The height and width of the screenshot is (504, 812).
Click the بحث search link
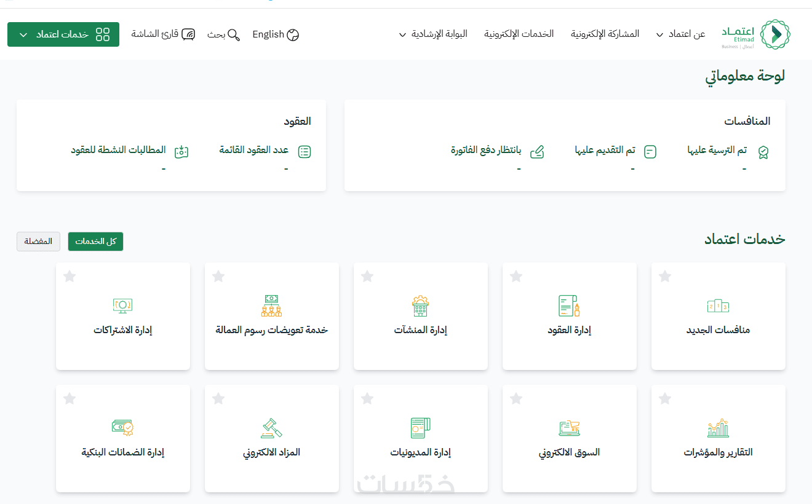tap(224, 34)
